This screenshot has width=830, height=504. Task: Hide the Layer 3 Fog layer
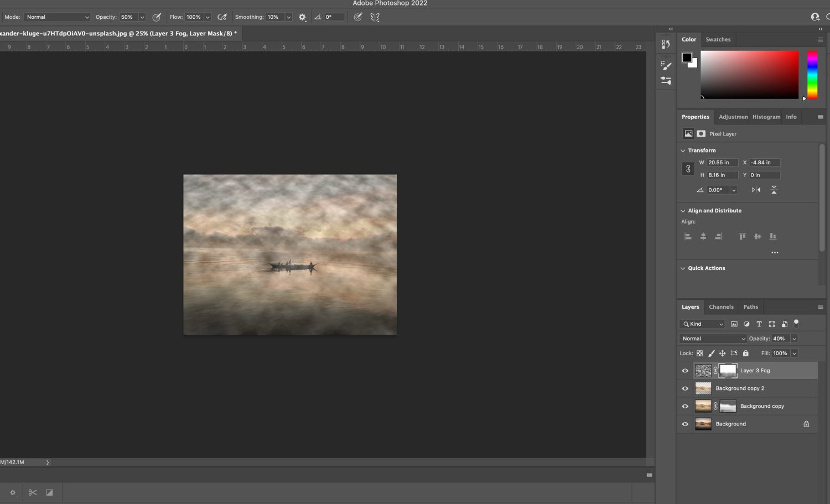click(x=685, y=371)
